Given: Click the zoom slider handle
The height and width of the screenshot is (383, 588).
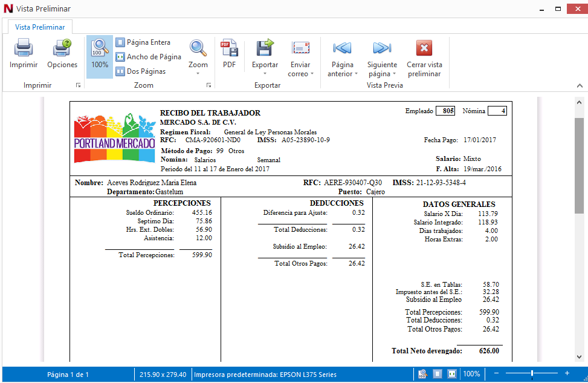Looking at the screenshot, I should click(532, 374).
